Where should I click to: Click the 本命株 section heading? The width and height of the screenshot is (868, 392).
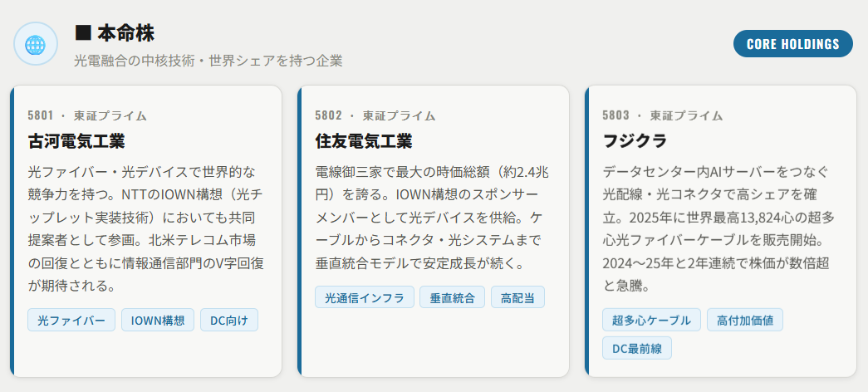pos(115,33)
